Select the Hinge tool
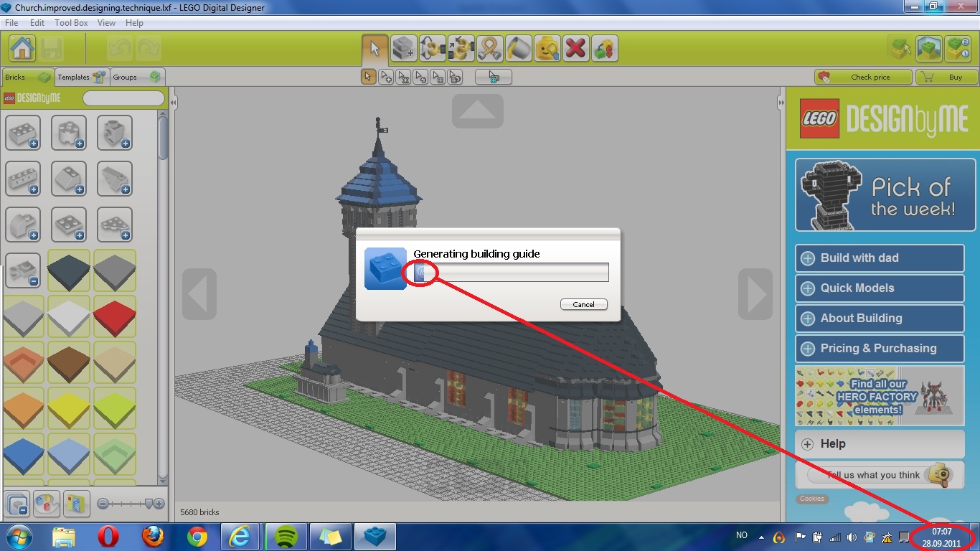This screenshot has width=980, height=551. click(x=433, y=48)
